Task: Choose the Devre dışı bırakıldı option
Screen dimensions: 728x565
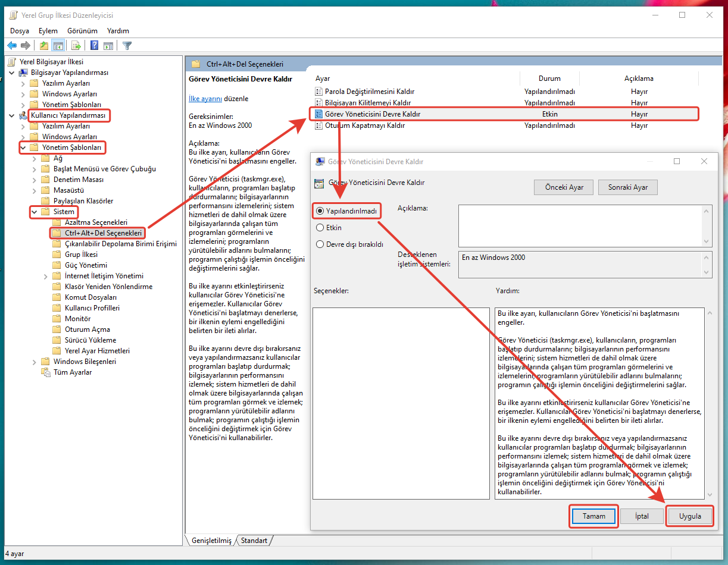Action: point(320,244)
